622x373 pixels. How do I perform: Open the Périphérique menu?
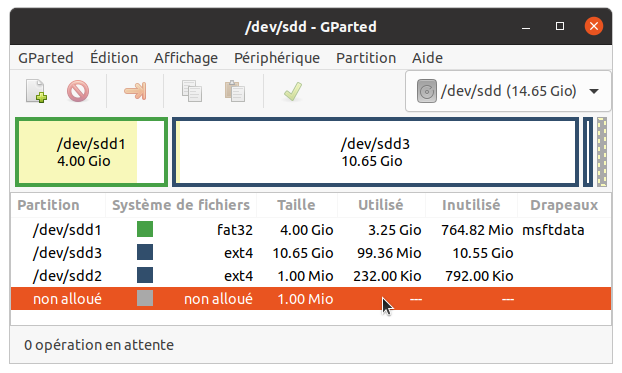point(277,58)
